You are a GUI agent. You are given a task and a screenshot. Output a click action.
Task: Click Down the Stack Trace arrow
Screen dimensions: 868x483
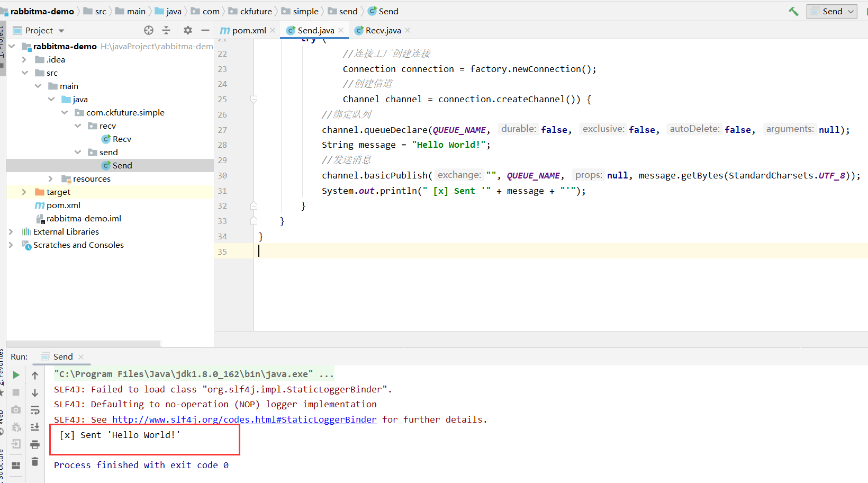[35, 392]
